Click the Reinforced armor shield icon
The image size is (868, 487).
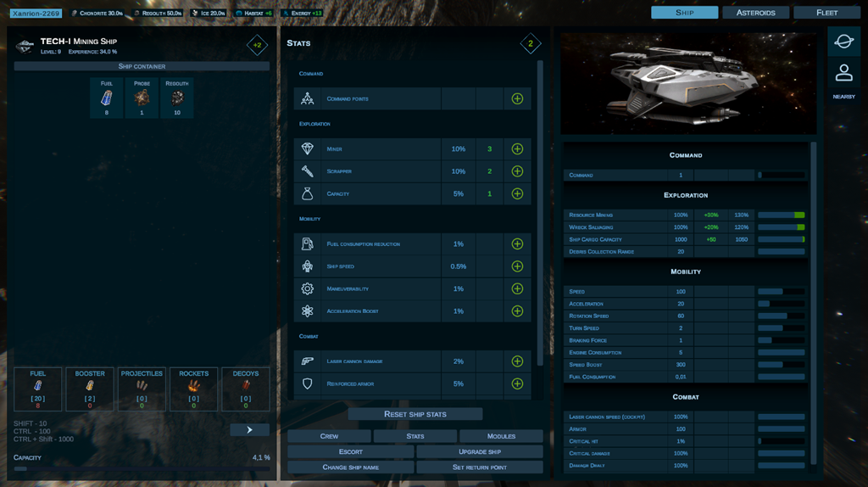307,383
